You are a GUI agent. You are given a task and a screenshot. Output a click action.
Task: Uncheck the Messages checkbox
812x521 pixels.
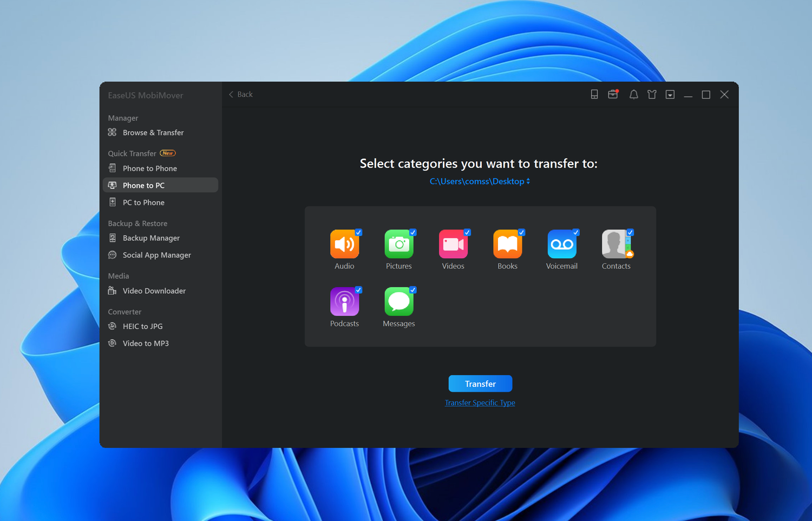tap(413, 290)
